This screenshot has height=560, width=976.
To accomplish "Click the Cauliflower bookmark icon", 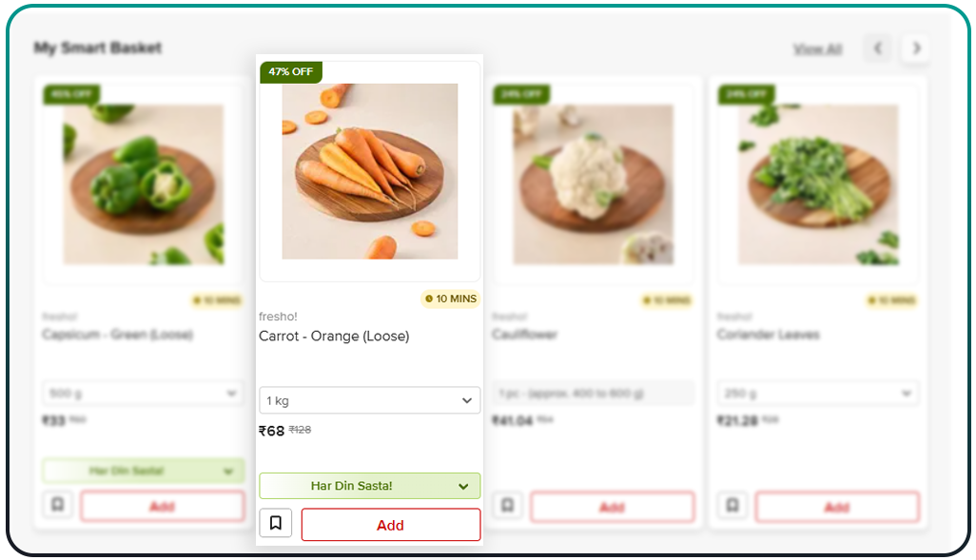I will click(507, 505).
